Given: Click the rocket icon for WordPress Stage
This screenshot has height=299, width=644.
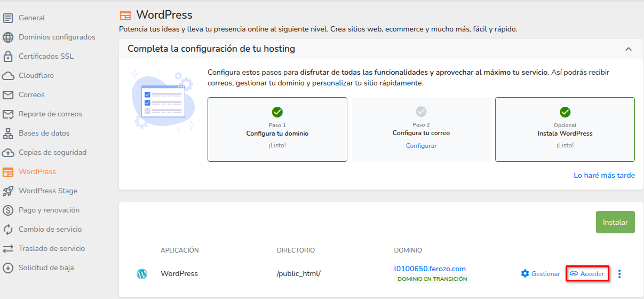Looking at the screenshot, I should tap(8, 191).
